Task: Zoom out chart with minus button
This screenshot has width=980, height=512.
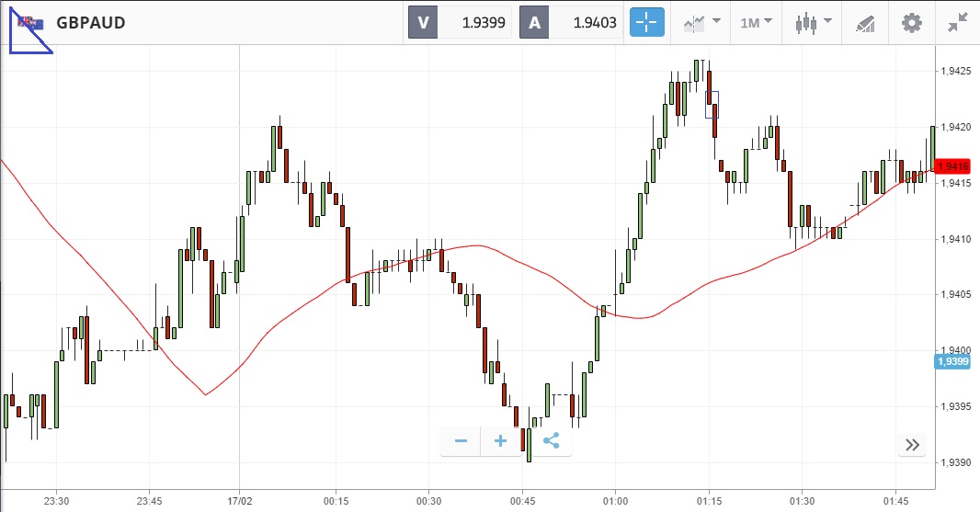Action: click(x=462, y=441)
